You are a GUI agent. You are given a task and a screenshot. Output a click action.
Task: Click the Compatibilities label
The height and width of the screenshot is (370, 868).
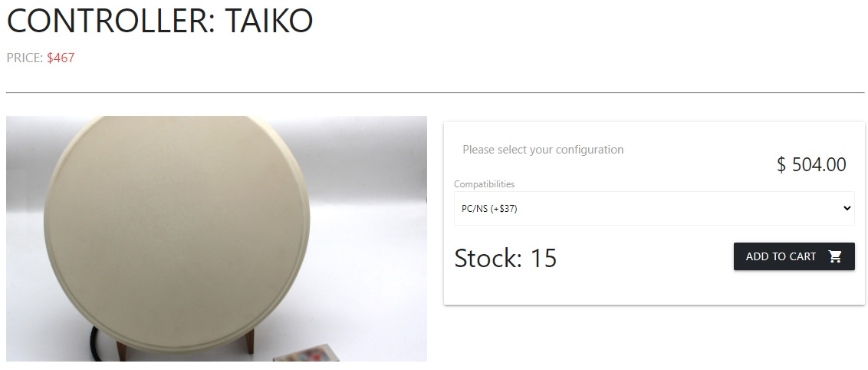[484, 184]
